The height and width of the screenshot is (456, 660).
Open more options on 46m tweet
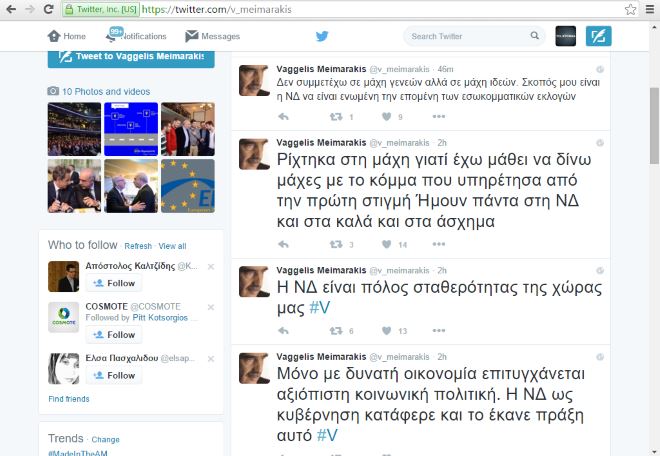tap(439, 117)
